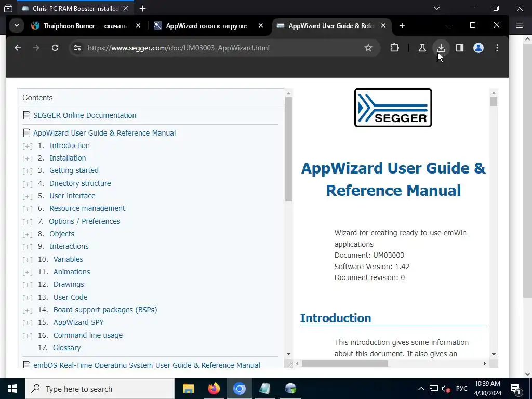Open SEGGER Online Documentation link

pos(85,115)
